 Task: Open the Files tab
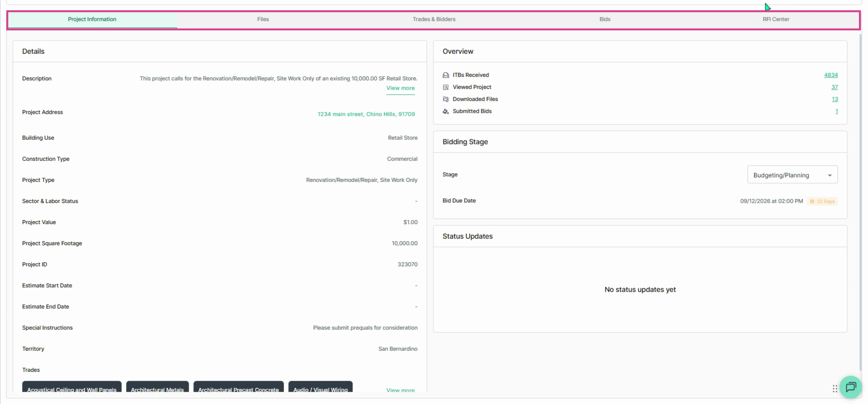[263, 19]
